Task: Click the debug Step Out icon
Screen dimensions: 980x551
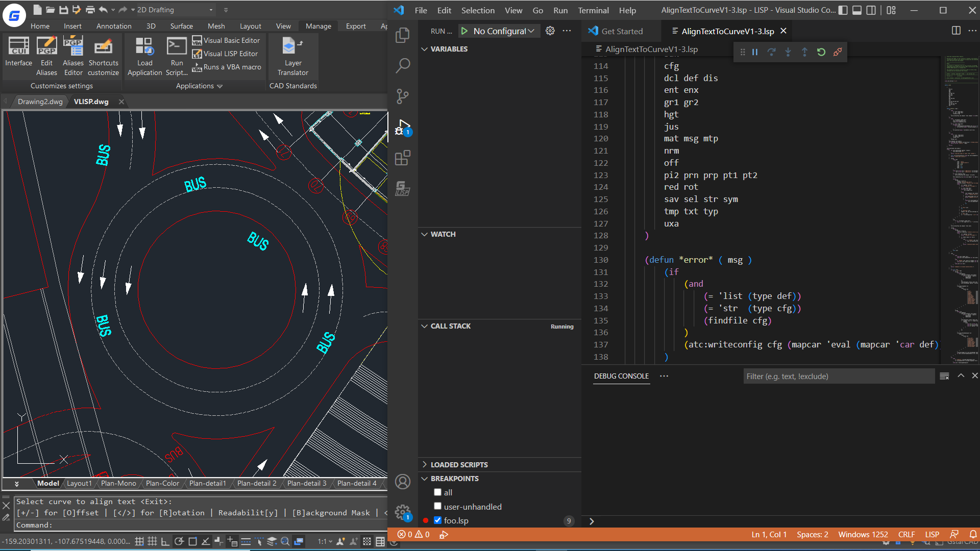Action: 804,52
